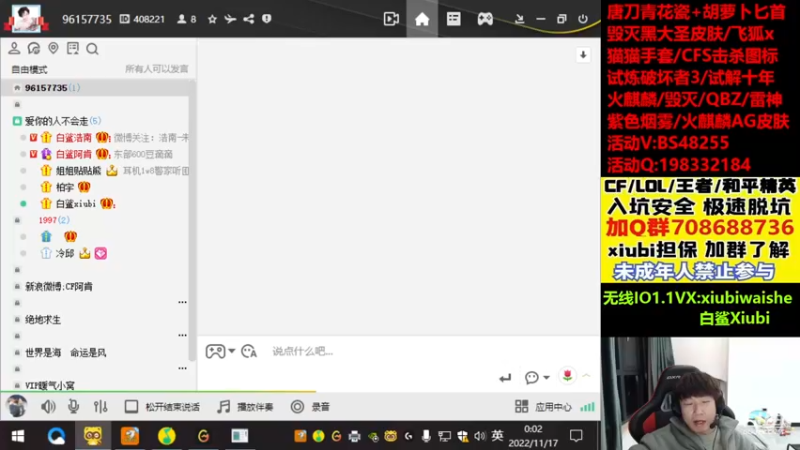Click the channel ID 408221 icon
The width and height of the screenshot is (800, 450).
coord(124,19)
